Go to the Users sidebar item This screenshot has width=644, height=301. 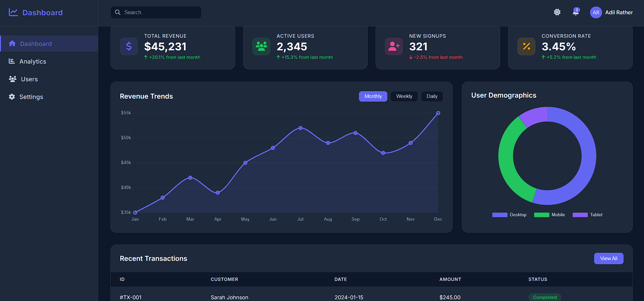point(49,79)
